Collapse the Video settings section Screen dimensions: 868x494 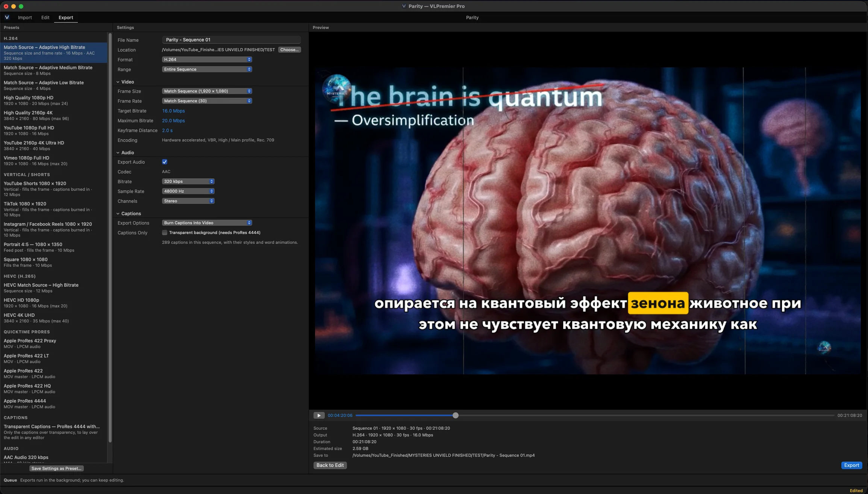(x=118, y=82)
